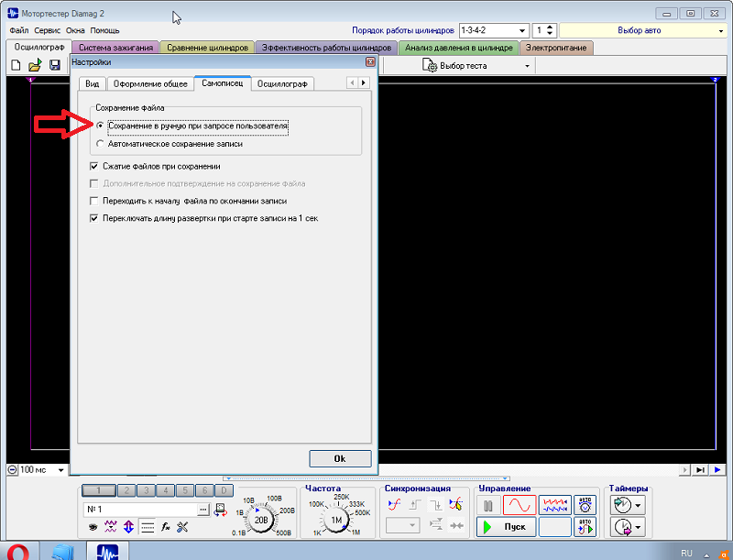
Task: Expand Выбор теста dropdown arrow
Action: tap(527, 66)
